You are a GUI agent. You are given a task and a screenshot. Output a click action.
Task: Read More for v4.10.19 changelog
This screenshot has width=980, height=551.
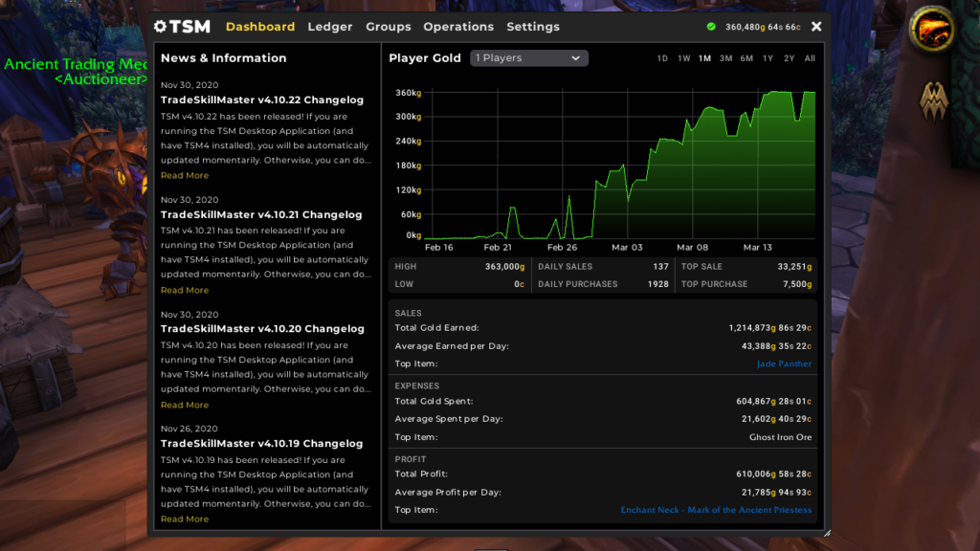coord(185,519)
